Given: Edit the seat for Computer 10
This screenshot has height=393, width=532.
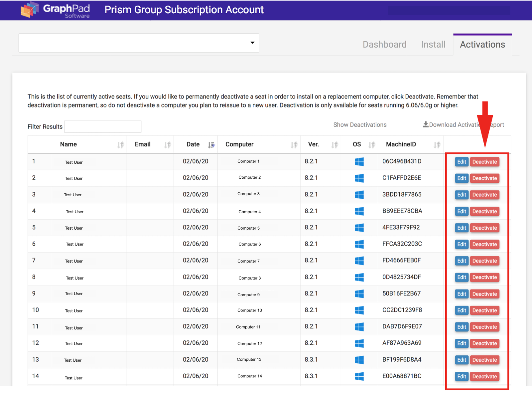Looking at the screenshot, I should coord(462,310).
